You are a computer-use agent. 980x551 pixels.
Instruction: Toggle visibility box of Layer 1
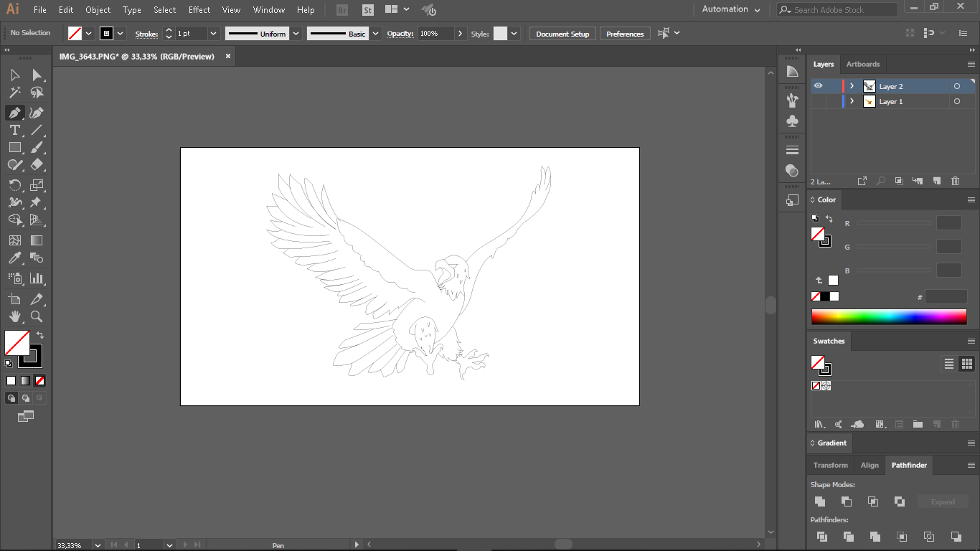[818, 102]
